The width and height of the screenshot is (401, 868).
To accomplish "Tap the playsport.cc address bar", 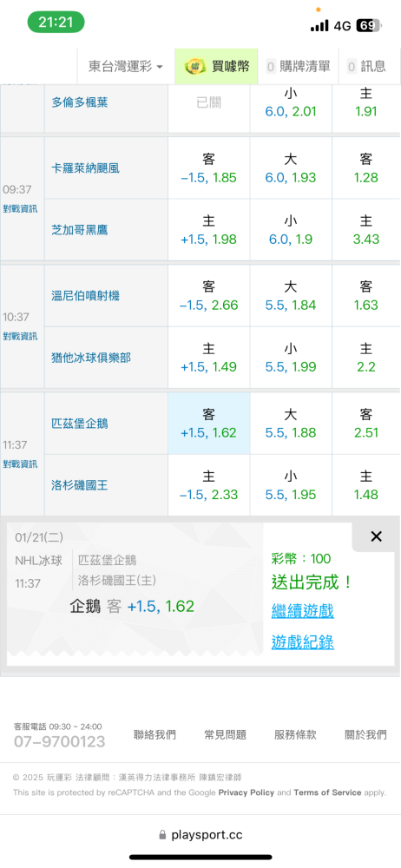I will pyautogui.click(x=200, y=835).
